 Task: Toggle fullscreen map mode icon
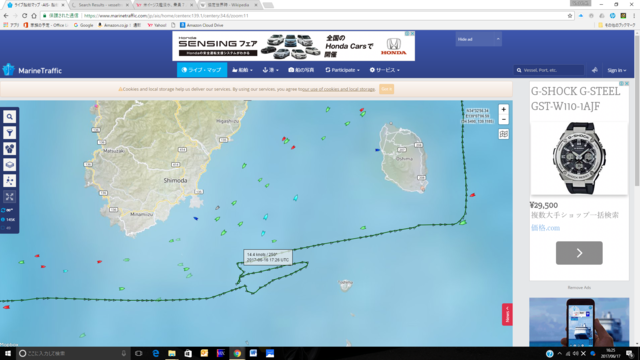pyautogui.click(x=9, y=197)
